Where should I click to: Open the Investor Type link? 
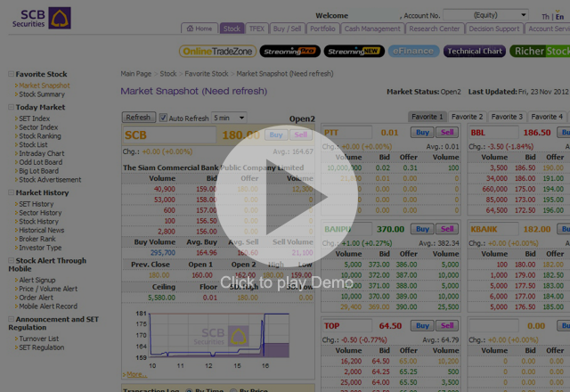(x=40, y=248)
